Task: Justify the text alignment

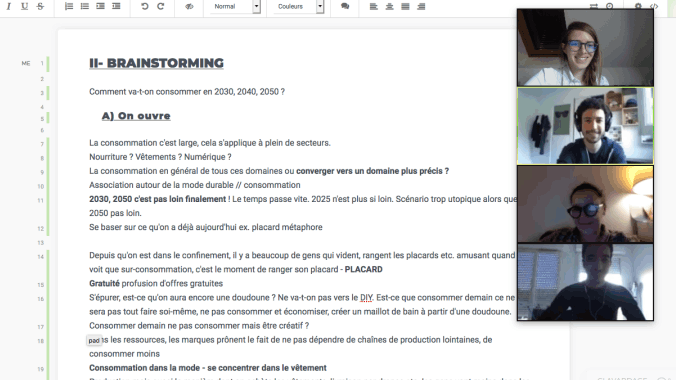Action: coord(405,6)
